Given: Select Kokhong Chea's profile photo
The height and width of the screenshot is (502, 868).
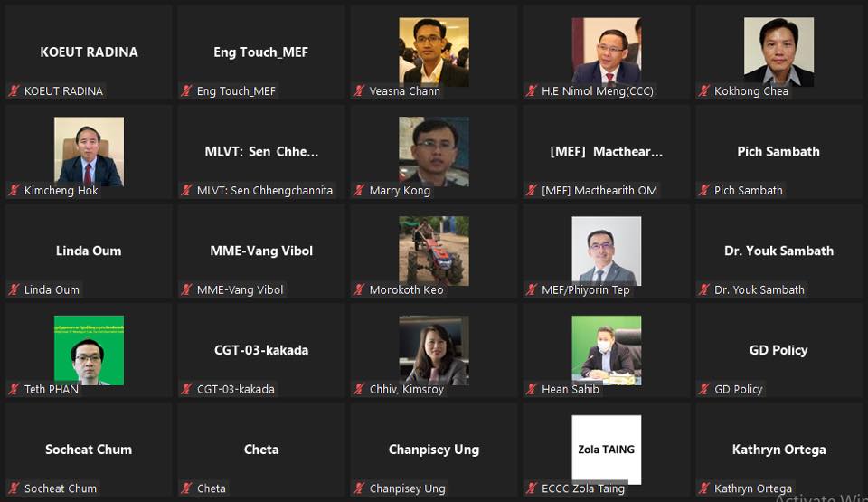Looking at the screenshot, I should (778, 52).
